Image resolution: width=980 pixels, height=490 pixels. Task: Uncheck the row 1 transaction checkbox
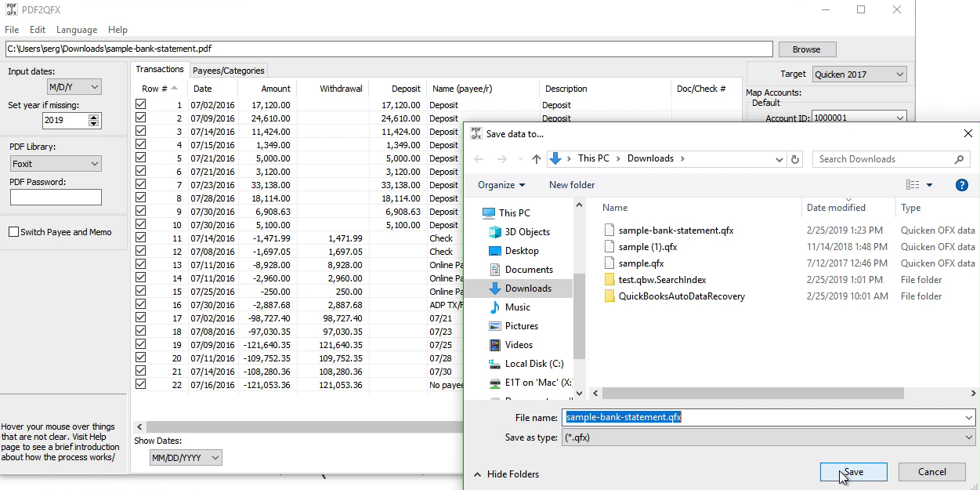coord(141,104)
